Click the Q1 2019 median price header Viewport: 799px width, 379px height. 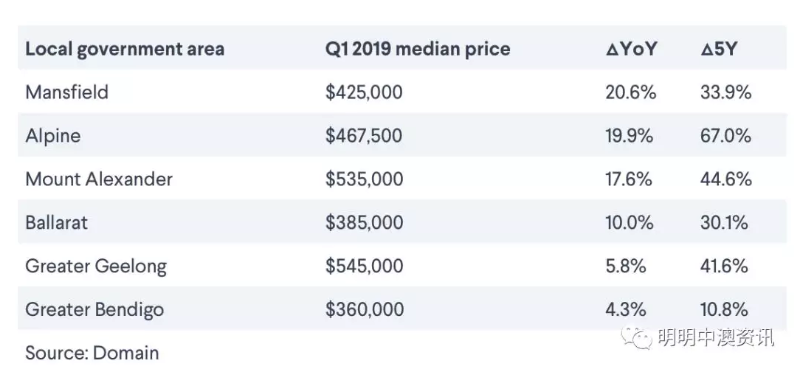[x=418, y=49]
